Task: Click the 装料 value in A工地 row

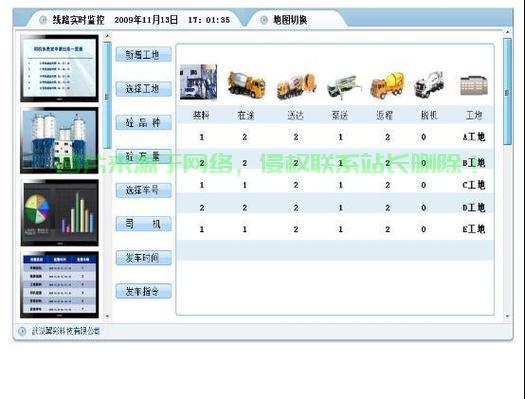Action: [x=202, y=137]
